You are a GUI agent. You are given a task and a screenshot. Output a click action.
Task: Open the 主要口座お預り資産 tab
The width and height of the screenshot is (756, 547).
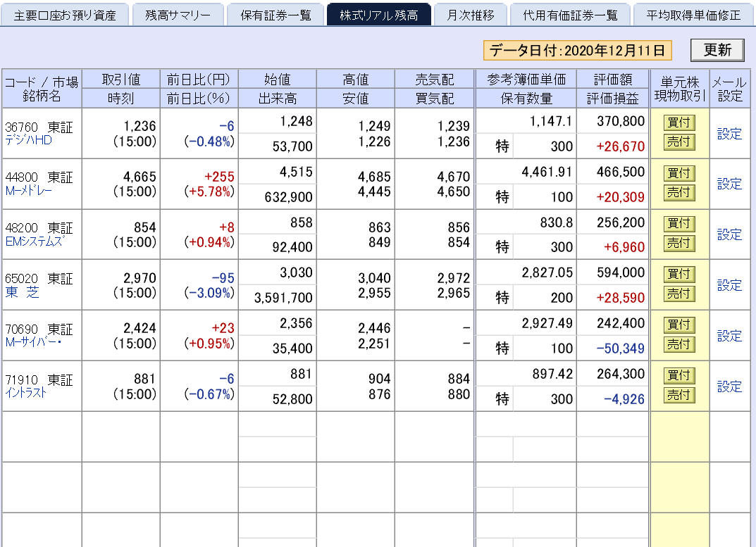tap(65, 15)
